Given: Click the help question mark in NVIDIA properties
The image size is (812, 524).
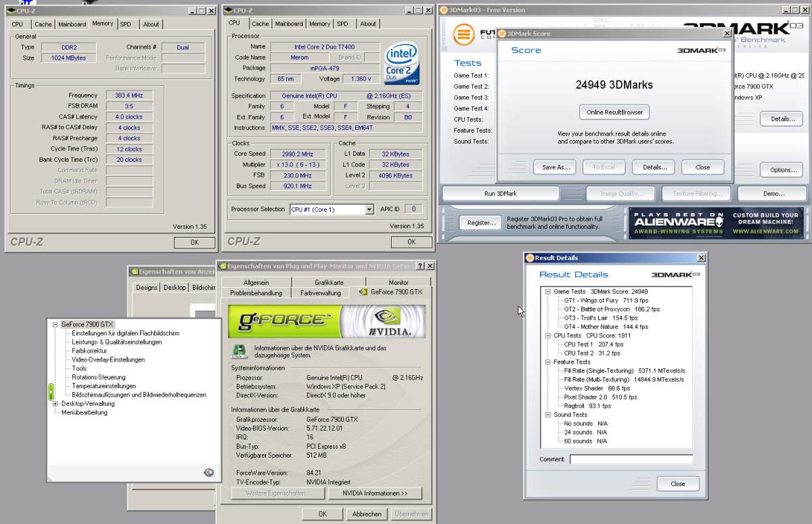Looking at the screenshot, I should tap(420, 266).
